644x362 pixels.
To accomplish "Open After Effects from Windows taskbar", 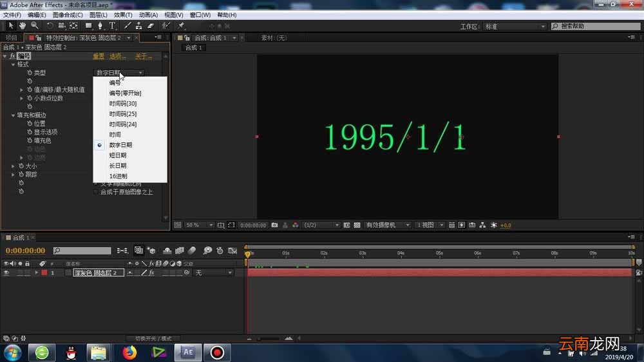I will click(x=187, y=352).
